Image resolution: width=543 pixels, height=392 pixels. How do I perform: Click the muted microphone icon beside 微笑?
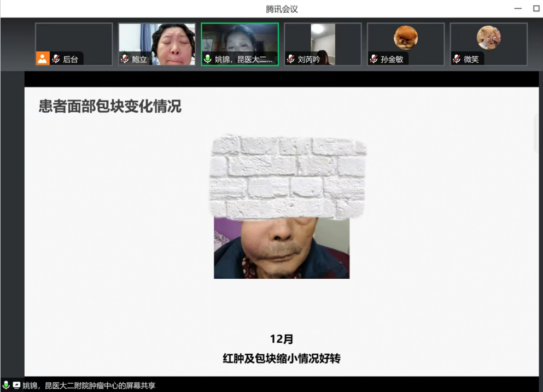coord(457,59)
